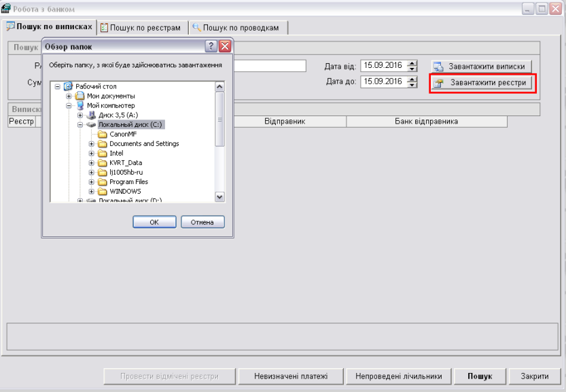The width and height of the screenshot is (566, 392).
Task: Collapse the Локальный диск (C:) node
Action: coord(80,125)
